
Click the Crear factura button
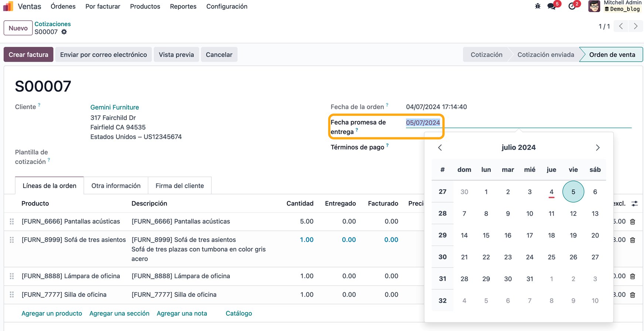pyautogui.click(x=28, y=55)
